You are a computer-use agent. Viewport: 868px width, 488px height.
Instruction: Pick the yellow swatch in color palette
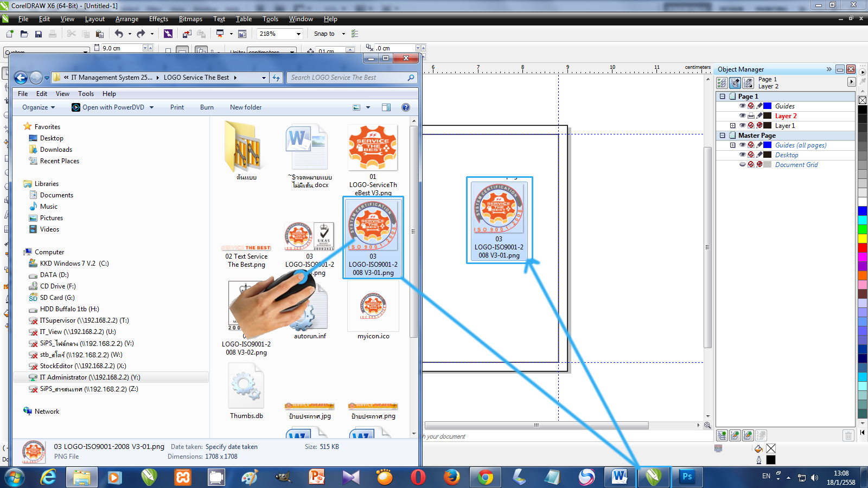click(x=862, y=239)
